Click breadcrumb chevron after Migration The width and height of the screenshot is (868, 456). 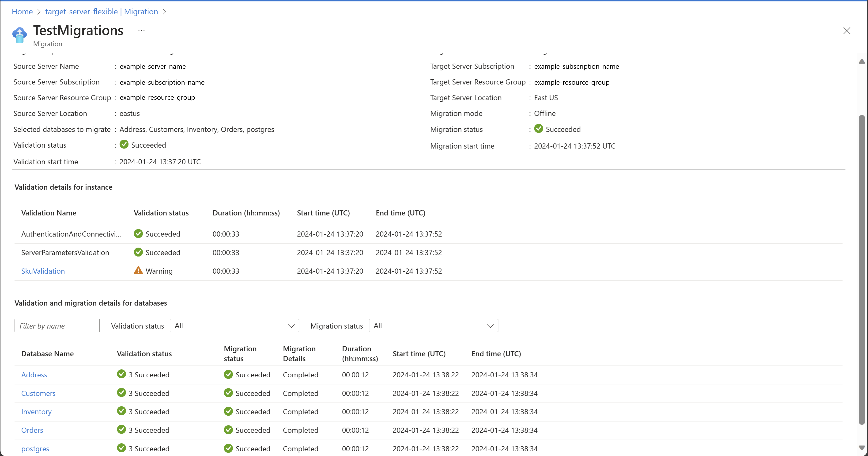164,12
